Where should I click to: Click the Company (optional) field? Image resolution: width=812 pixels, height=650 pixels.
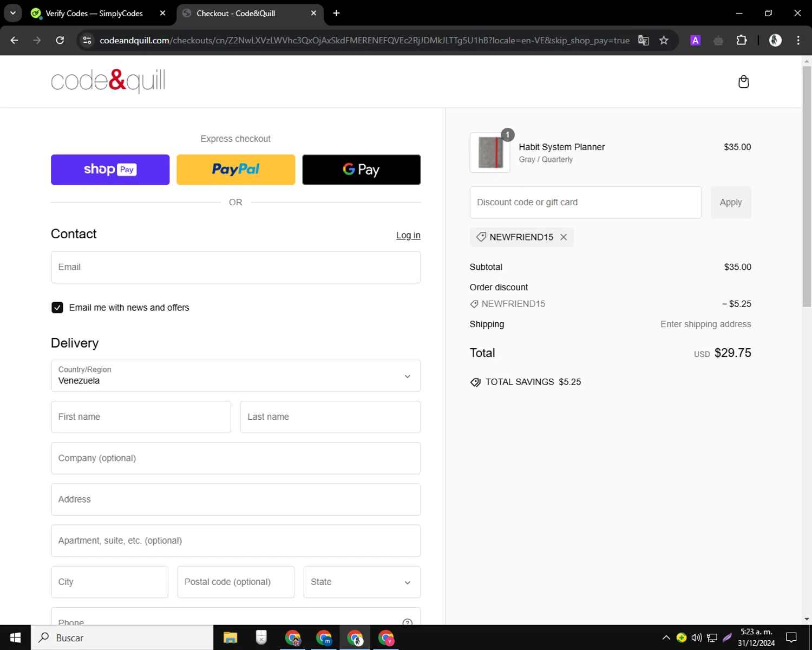pos(235,458)
